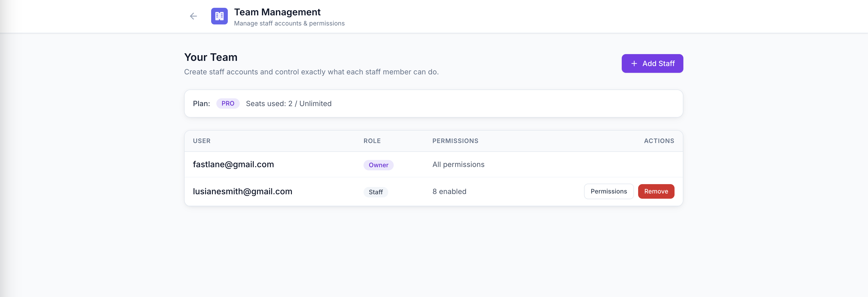Click the 8 enabled permissions text
The height and width of the screenshot is (297, 868).
[450, 191]
